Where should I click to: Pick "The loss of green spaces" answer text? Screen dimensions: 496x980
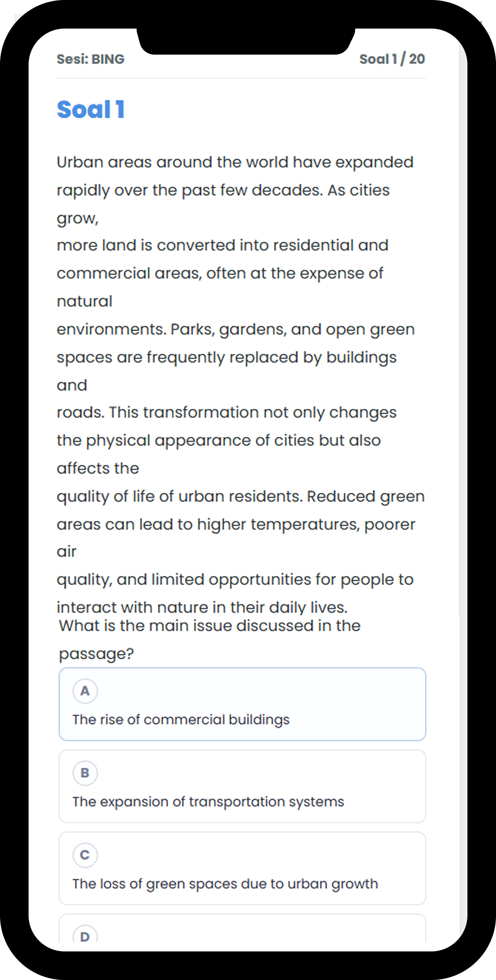pos(225,883)
